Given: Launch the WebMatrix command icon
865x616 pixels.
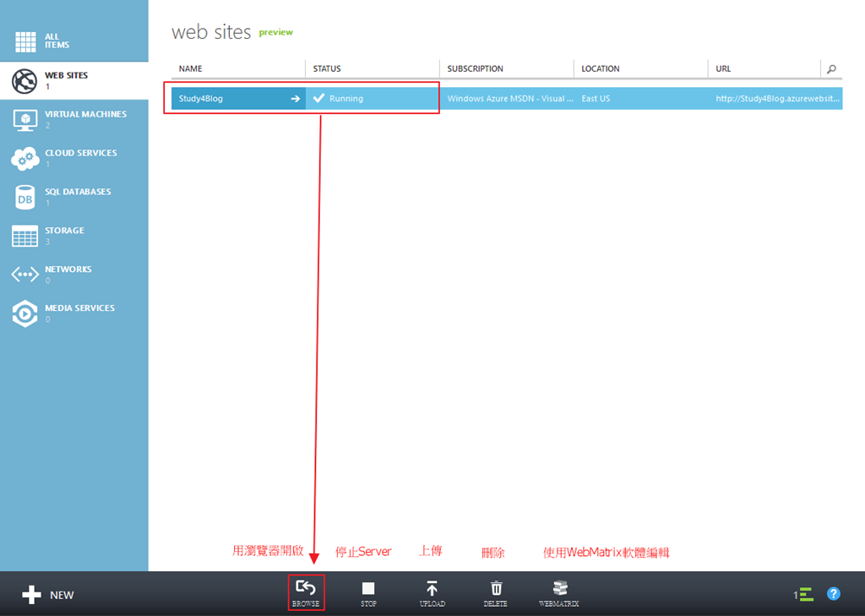Looking at the screenshot, I should 559,587.
